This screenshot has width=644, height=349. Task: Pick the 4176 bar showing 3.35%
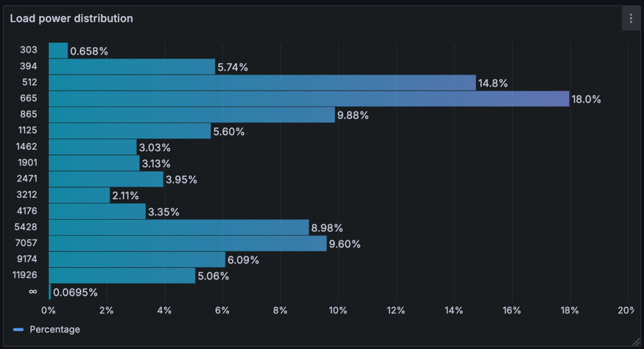click(x=97, y=211)
